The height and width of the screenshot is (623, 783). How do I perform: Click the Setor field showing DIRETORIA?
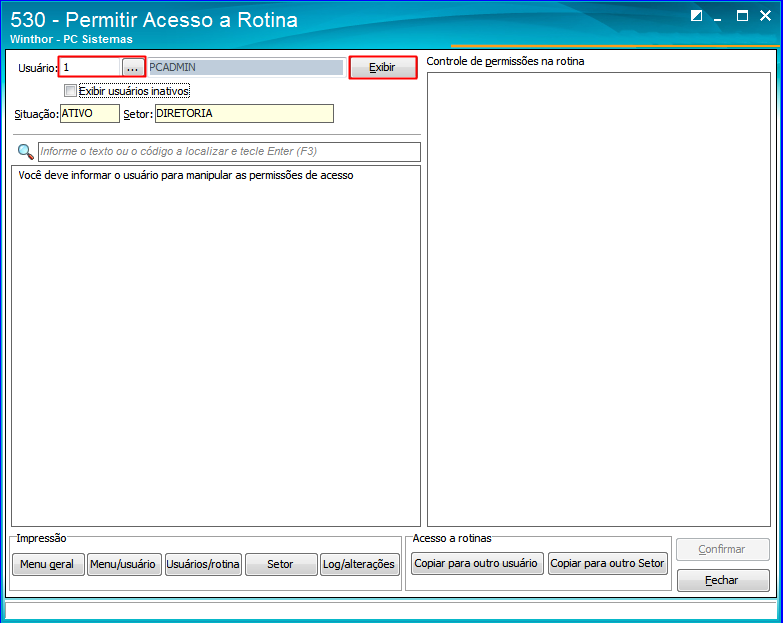244,113
